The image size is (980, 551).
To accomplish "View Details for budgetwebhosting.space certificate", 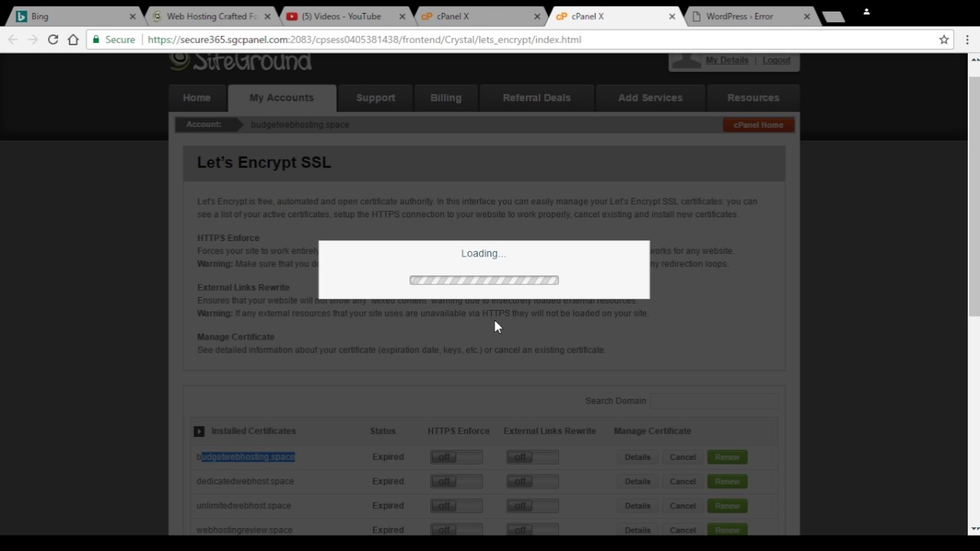I will (637, 458).
